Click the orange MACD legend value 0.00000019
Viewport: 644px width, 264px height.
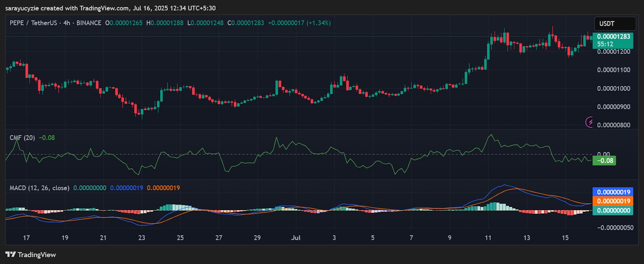coord(163,188)
